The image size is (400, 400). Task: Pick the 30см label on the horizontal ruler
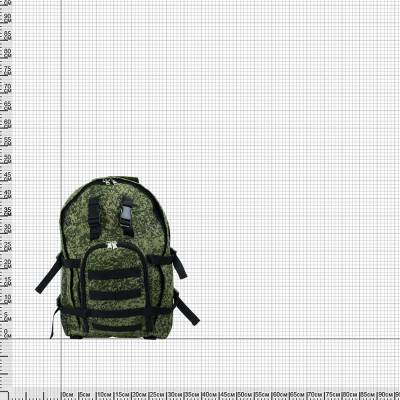(175, 395)
